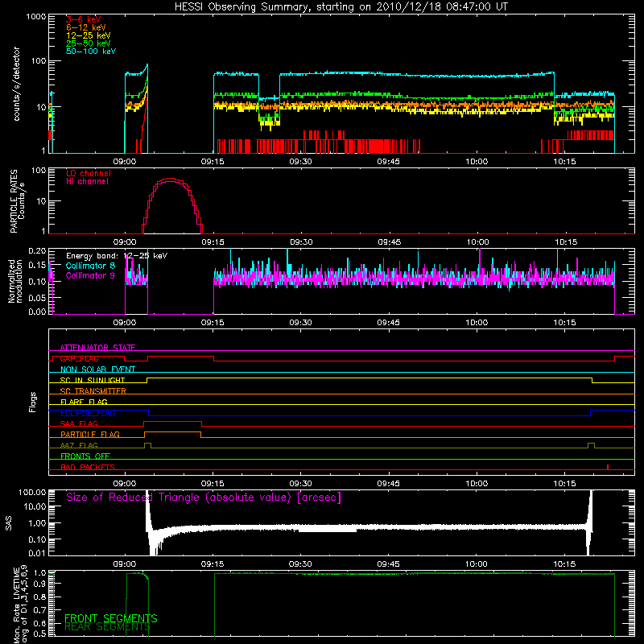Click the HESSI Observing Summary plot title
Screen dimensions: 644x644
tap(341, 7)
